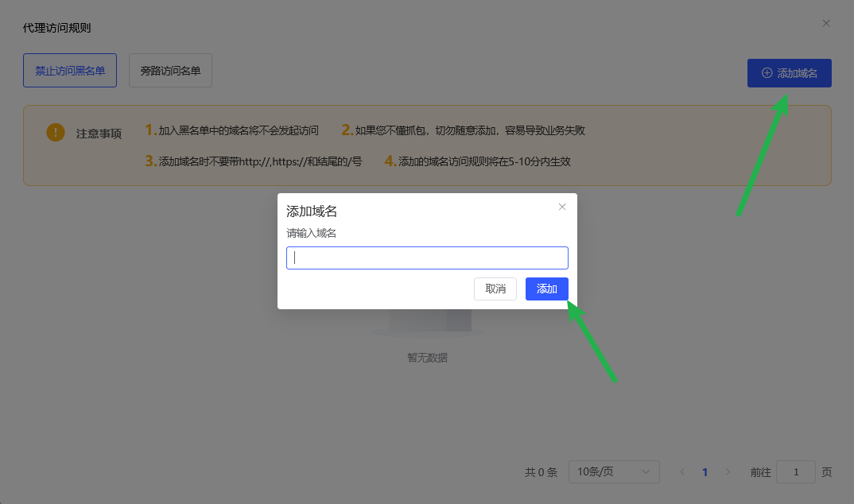854x504 pixels.
Task: Click the orange warning exclamation icon
Action: (55, 133)
